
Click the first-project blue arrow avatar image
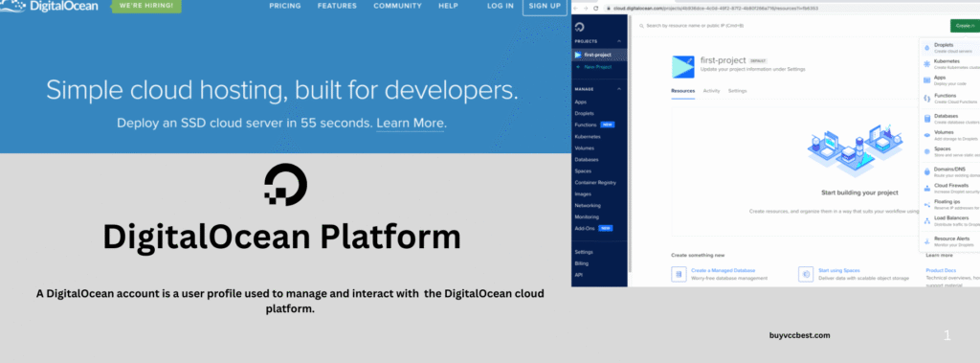coord(683,66)
